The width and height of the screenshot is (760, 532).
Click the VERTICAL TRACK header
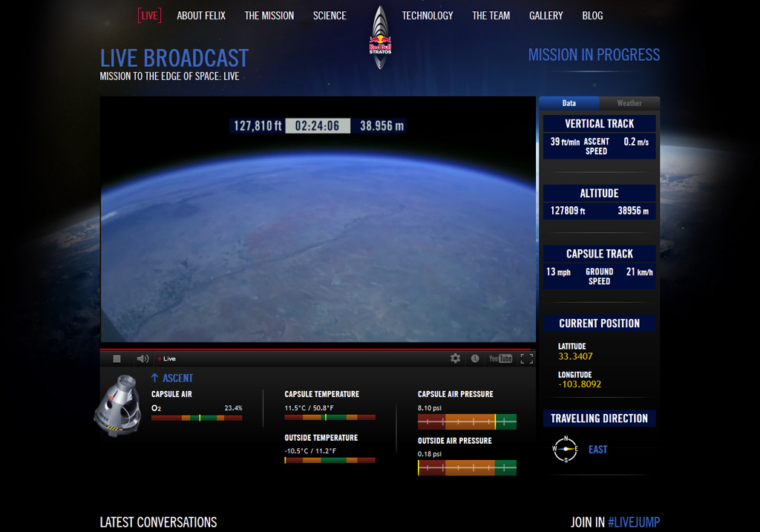click(x=600, y=124)
